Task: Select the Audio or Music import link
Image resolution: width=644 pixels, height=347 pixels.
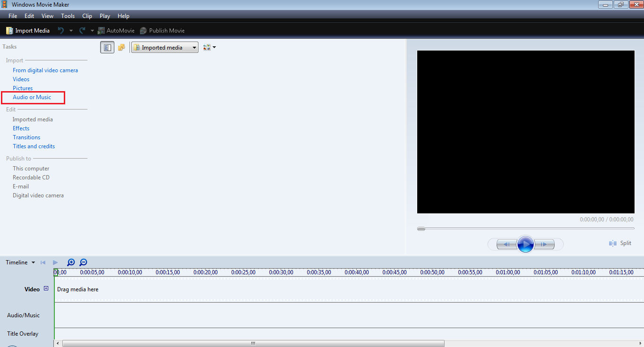Action: (x=32, y=97)
